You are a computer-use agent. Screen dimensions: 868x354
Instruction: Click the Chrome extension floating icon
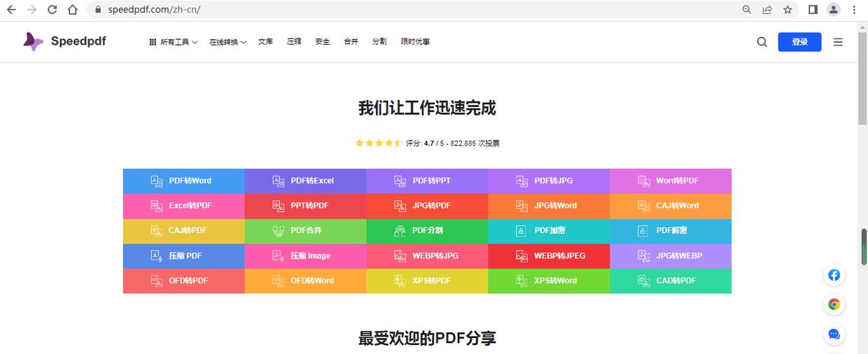coord(834,304)
